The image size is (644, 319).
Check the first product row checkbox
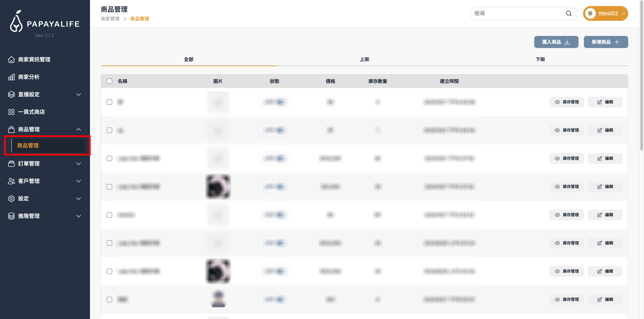coord(109,102)
